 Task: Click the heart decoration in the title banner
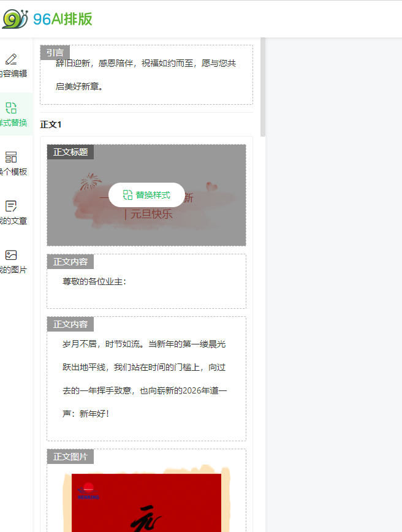(211, 186)
